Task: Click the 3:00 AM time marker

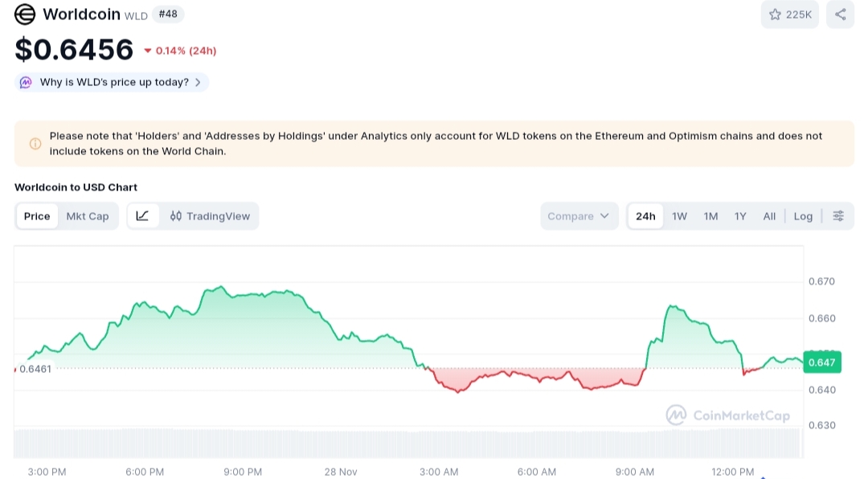Action: (439, 472)
